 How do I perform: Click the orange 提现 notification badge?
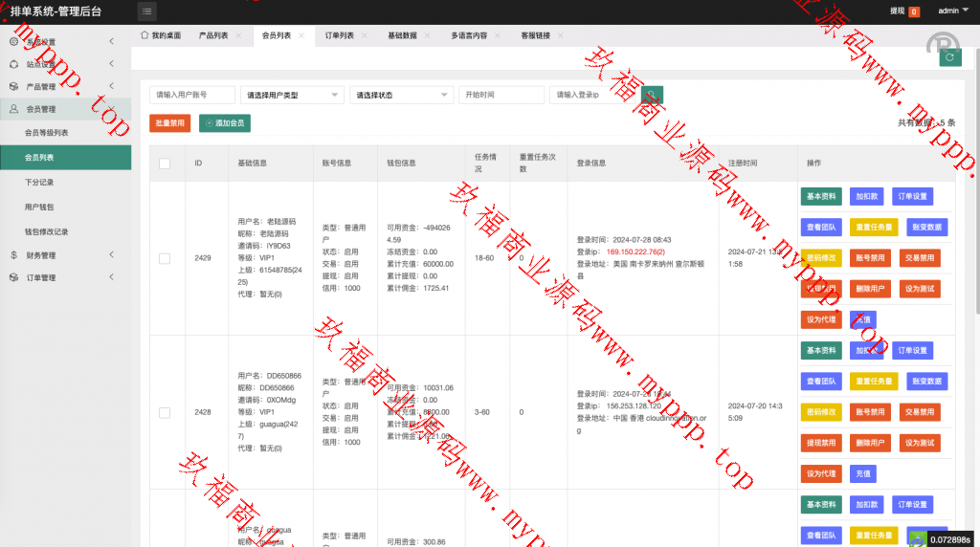click(914, 11)
